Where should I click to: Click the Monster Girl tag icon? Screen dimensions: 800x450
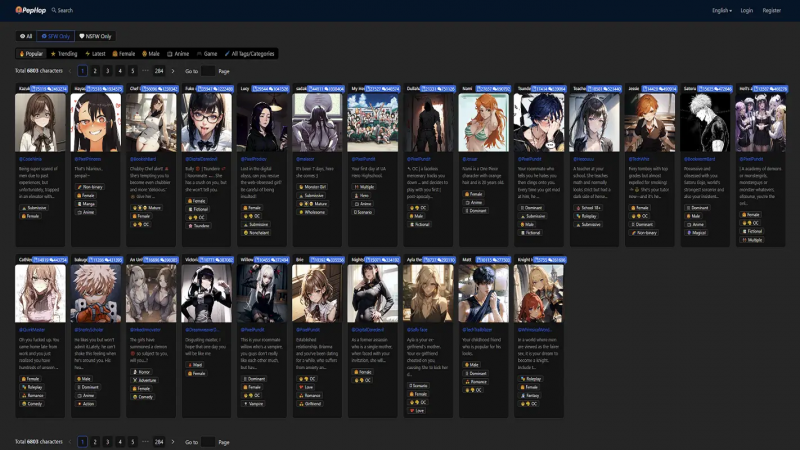299,186
